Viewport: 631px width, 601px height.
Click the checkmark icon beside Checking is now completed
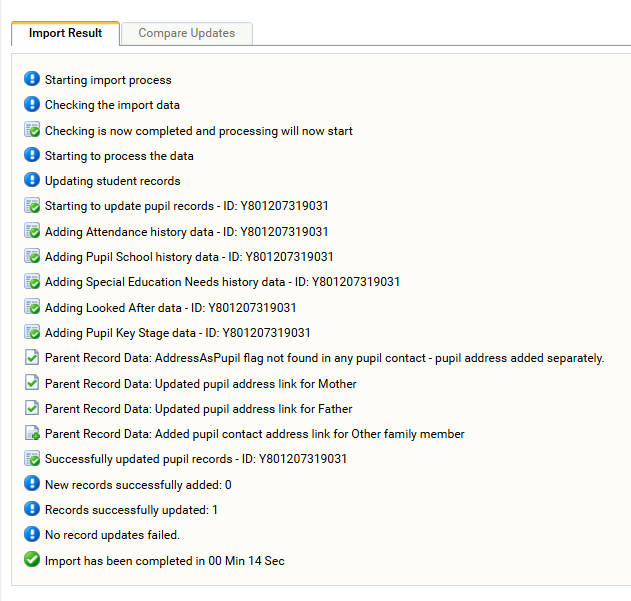point(32,130)
